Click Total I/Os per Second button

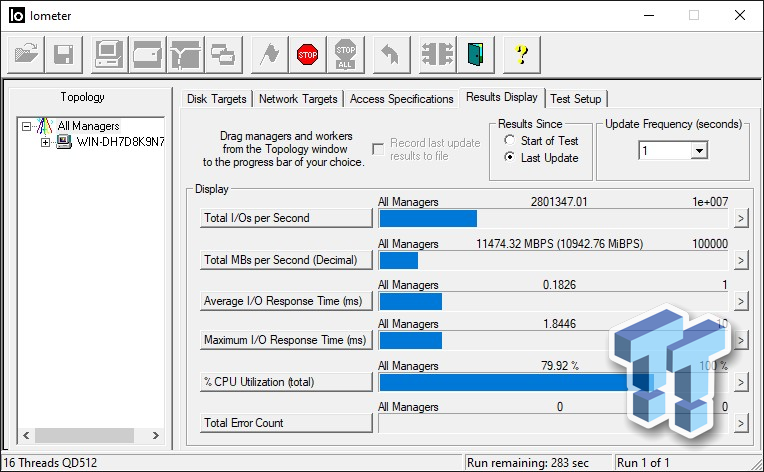[x=286, y=218]
